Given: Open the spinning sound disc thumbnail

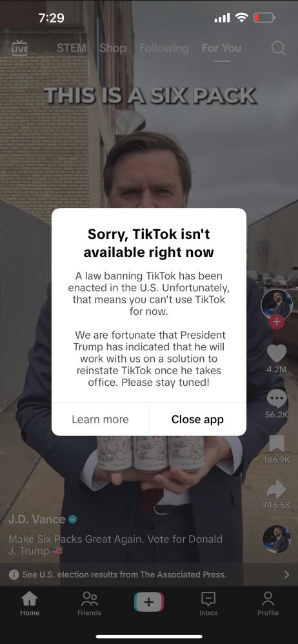Looking at the screenshot, I should point(277,539).
